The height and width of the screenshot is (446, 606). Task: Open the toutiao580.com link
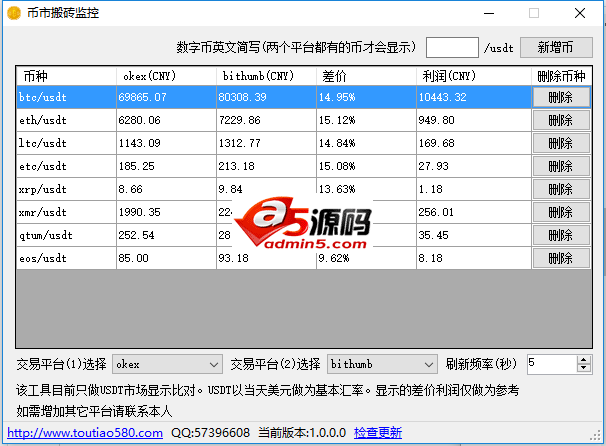pos(85,432)
